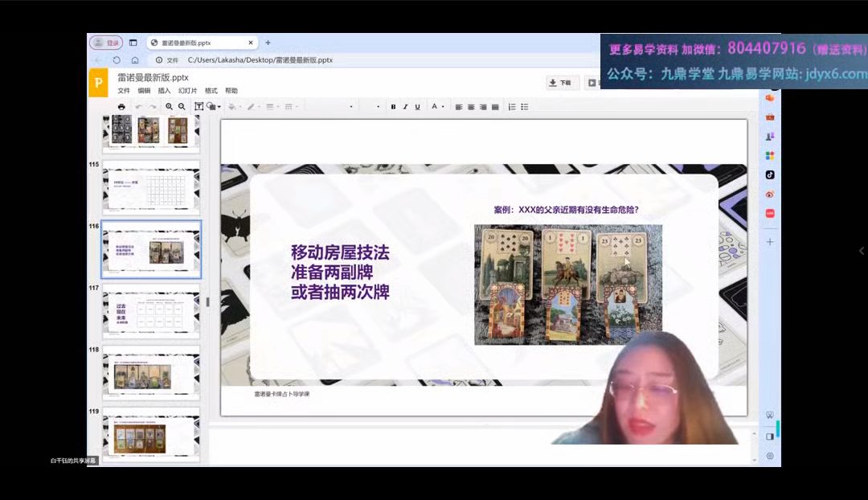Click the bulleted list icon
Image resolution: width=868 pixels, height=500 pixels.
point(525,107)
